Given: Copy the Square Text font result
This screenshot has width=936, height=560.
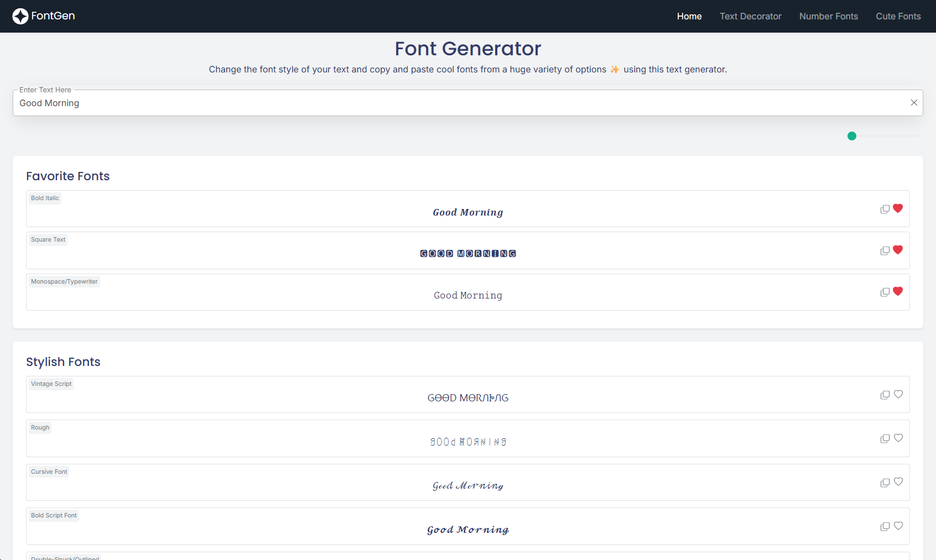Looking at the screenshot, I should (885, 250).
